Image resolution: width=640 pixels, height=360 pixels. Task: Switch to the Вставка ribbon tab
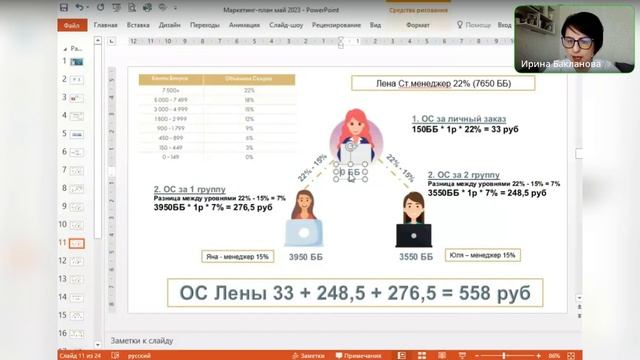[138, 25]
